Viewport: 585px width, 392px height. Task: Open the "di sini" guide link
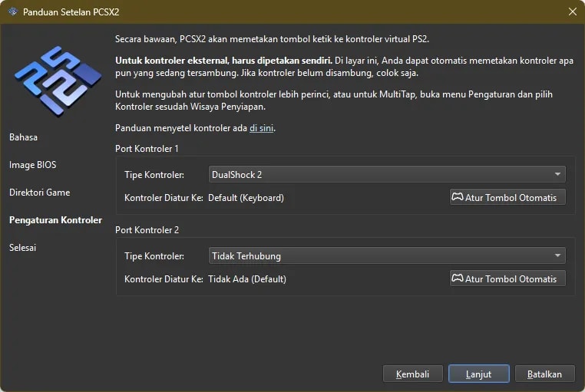pos(262,128)
